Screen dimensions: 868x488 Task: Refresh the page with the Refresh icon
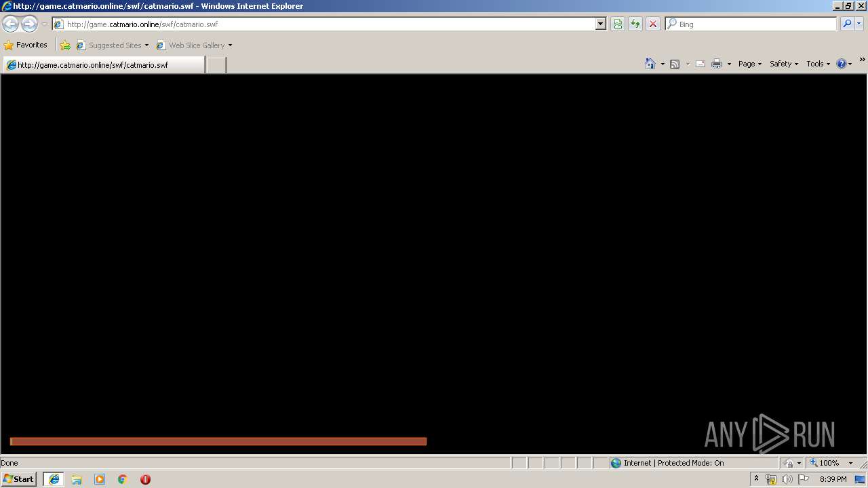tap(635, 24)
